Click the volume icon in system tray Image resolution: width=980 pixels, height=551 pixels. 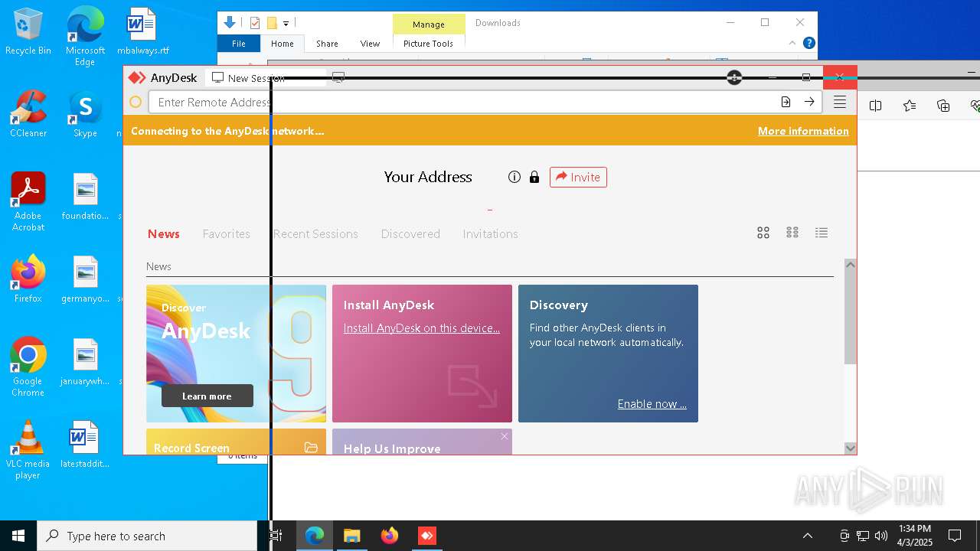881,536
